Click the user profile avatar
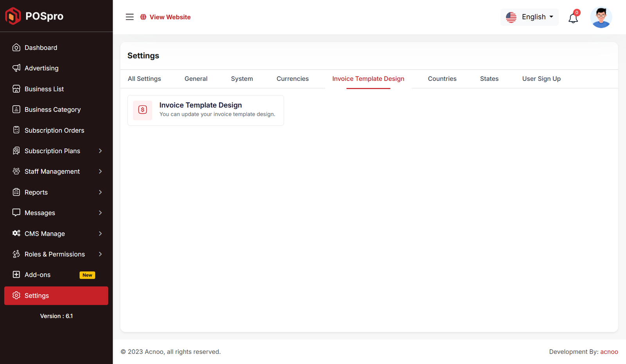The height and width of the screenshot is (364, 626). (x=601, y=18)
